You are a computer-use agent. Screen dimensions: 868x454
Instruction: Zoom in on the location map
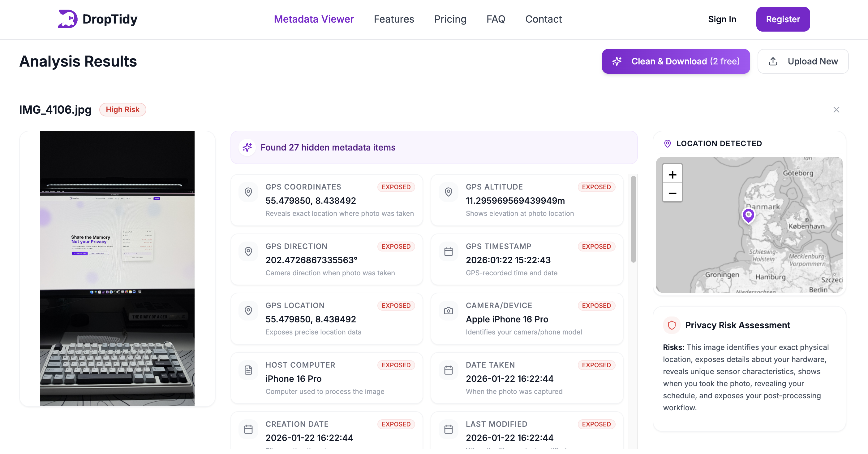coord(672,174)
